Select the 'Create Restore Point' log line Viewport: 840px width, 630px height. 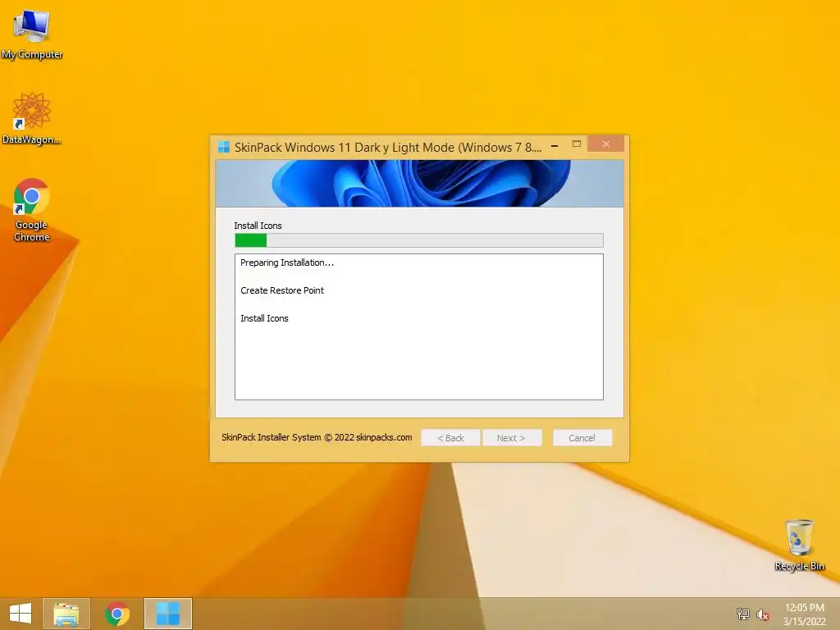point(282,290)
